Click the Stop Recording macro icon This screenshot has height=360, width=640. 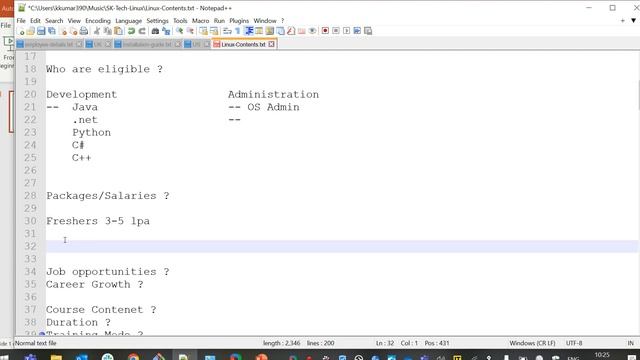tap(336, 31)
